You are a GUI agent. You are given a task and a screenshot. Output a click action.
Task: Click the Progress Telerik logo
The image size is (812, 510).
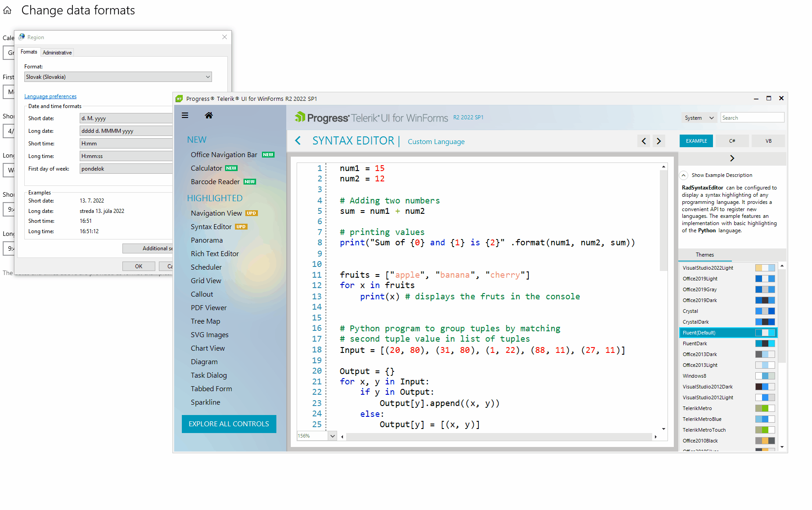pos(371,117)
